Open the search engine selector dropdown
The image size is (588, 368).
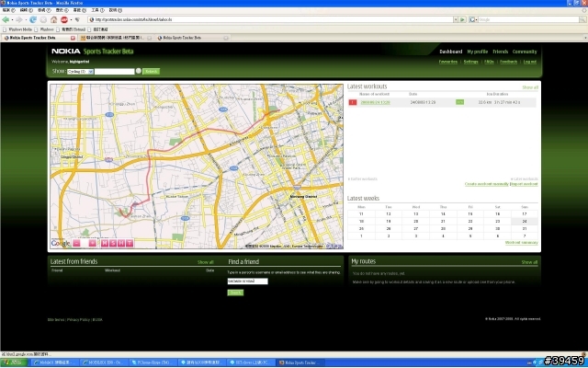coord(473,19)
